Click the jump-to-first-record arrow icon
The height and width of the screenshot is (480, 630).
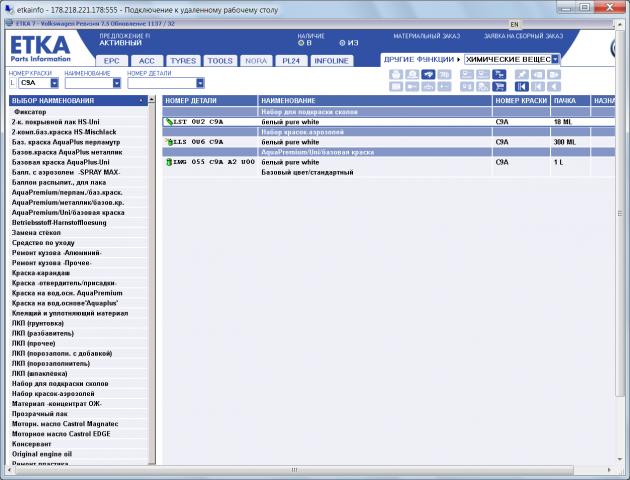(522, 86)
